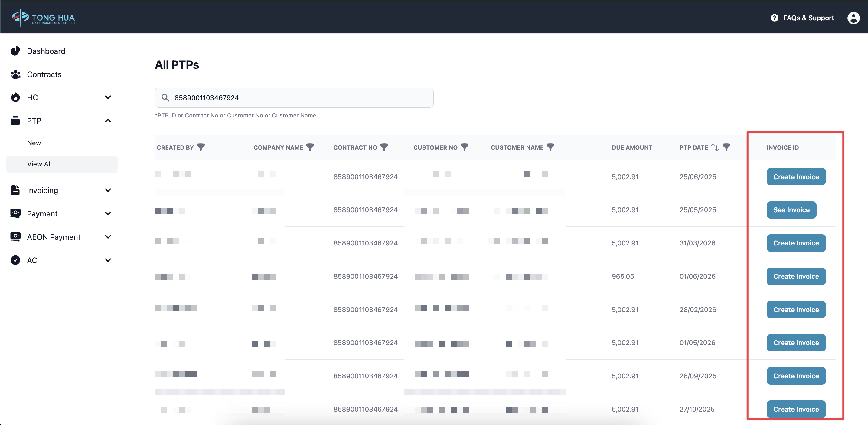Viewport: 868px width, 425px height.
Task: Select New under the PTP menu
Action: click(x=34, y=143)
